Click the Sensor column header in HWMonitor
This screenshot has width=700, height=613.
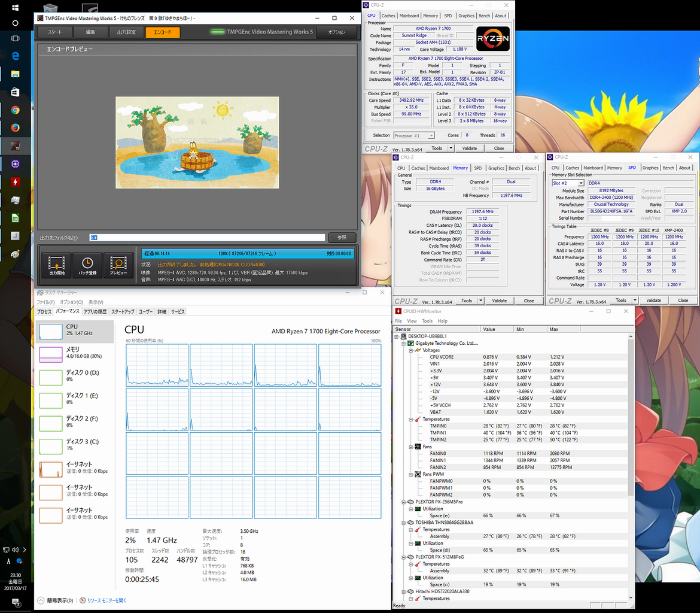click(437, 329)
